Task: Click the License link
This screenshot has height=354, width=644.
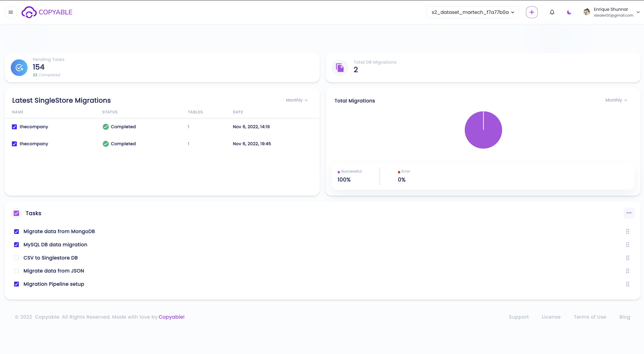Action: click(x=551, y=317)
